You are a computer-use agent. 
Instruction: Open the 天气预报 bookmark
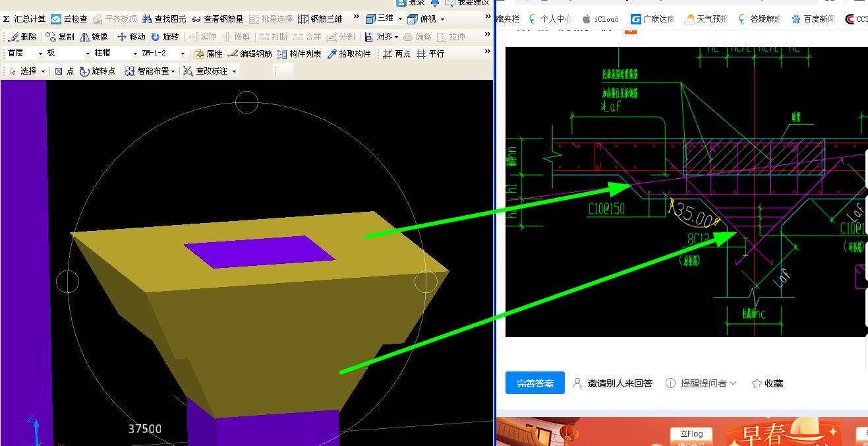[706, 19]
